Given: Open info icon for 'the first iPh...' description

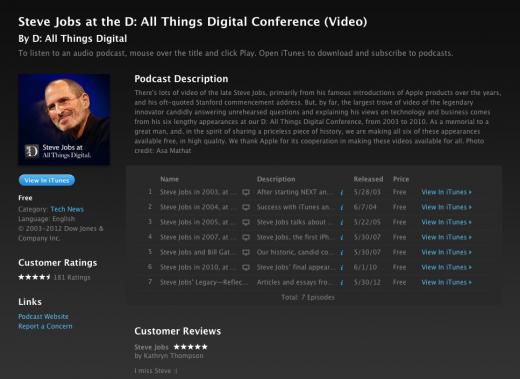Looking at the screenshot, I should 342,238.
